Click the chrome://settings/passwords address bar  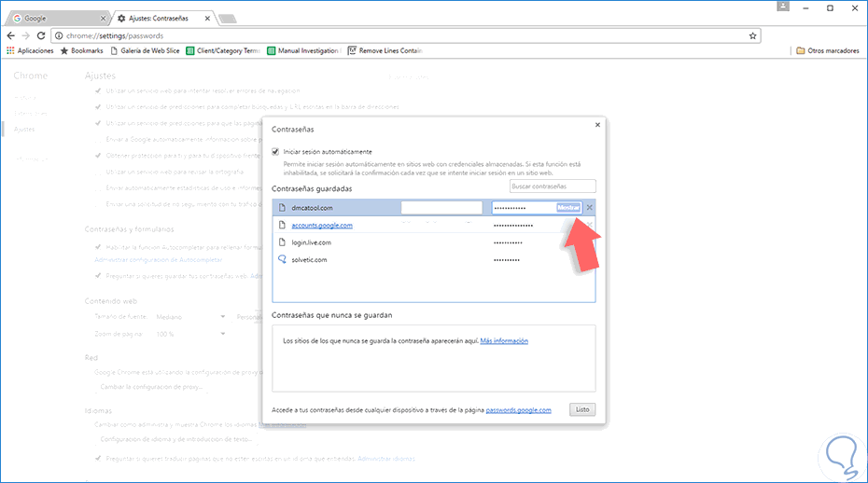pos(406,36)
